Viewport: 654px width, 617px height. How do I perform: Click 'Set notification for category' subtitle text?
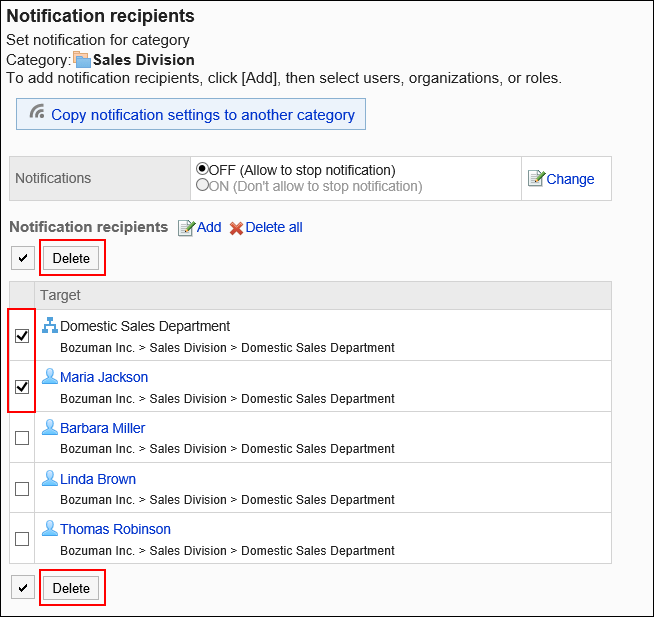tap(98, 40)
